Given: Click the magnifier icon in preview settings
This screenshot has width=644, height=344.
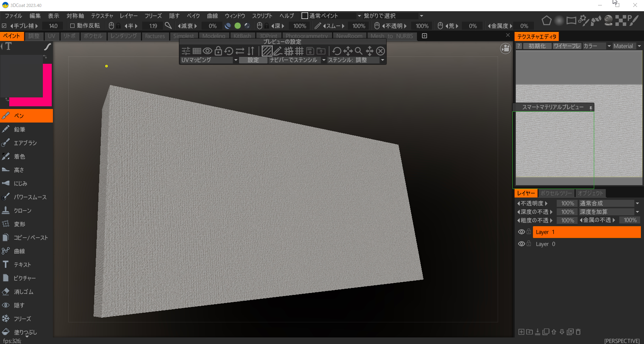Looking at the screenshot, I should tap(359, 51).
